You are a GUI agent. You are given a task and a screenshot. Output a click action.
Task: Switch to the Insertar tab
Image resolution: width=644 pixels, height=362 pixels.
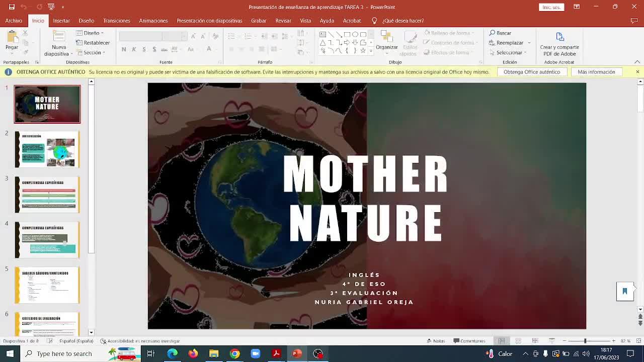(61, 21)
